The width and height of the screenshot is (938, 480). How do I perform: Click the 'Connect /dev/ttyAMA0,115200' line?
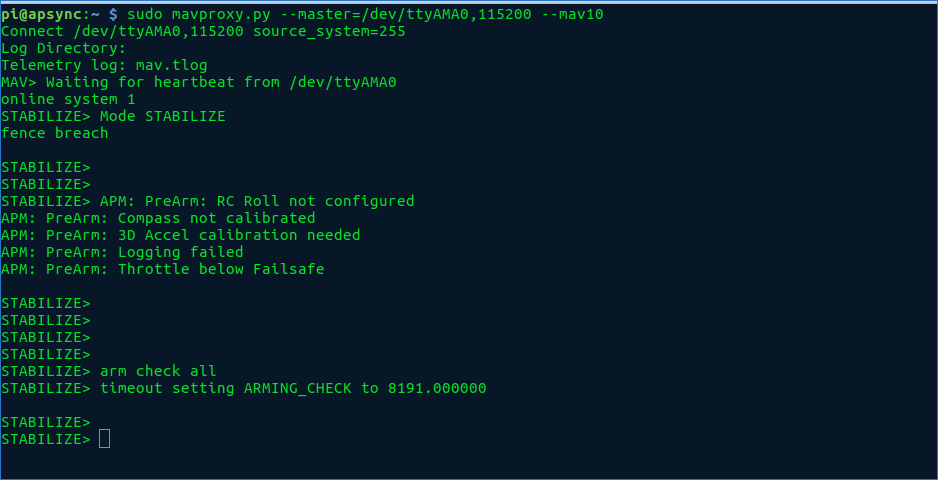[203, 31]
